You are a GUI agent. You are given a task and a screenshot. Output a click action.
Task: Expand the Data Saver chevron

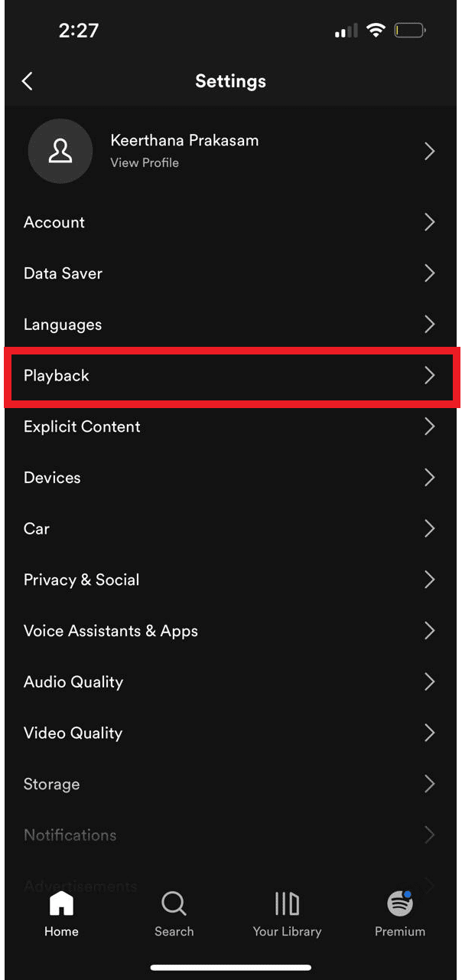(430, 273)
